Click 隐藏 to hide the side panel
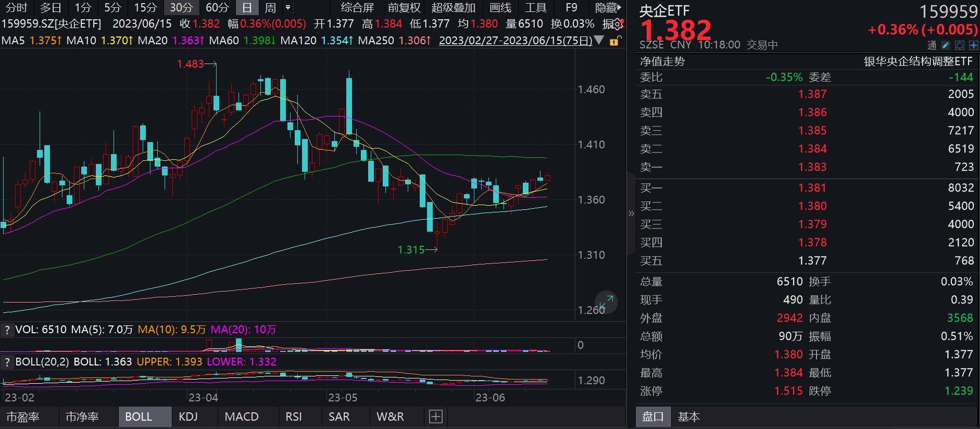Screen dimensions: 980x429 click(x=608, y=8)
